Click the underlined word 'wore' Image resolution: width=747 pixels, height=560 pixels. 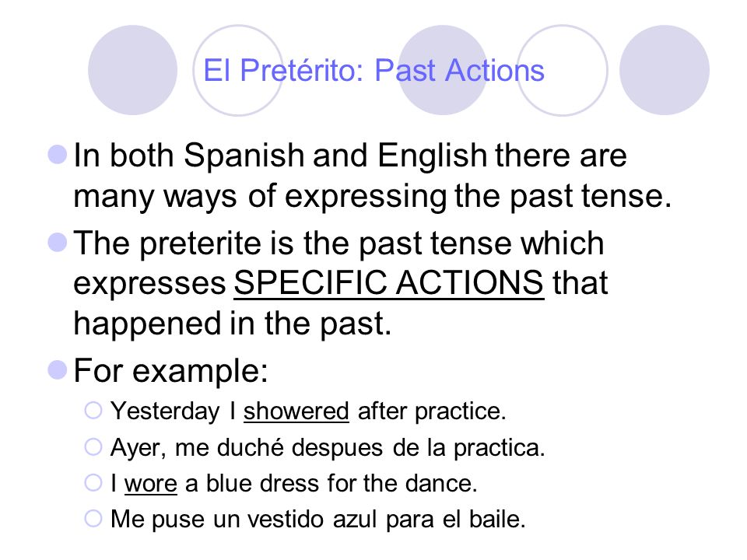[x=150, y=484]
